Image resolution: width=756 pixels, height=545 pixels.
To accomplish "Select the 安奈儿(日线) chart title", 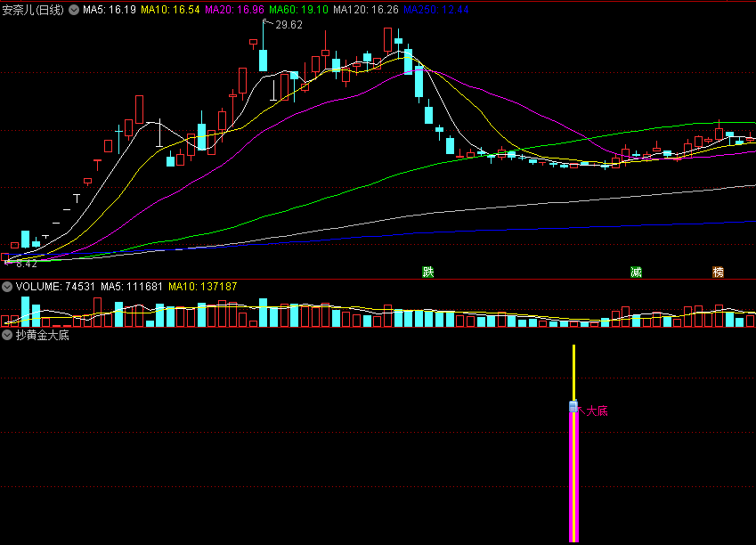I will [x=33, y=10].
